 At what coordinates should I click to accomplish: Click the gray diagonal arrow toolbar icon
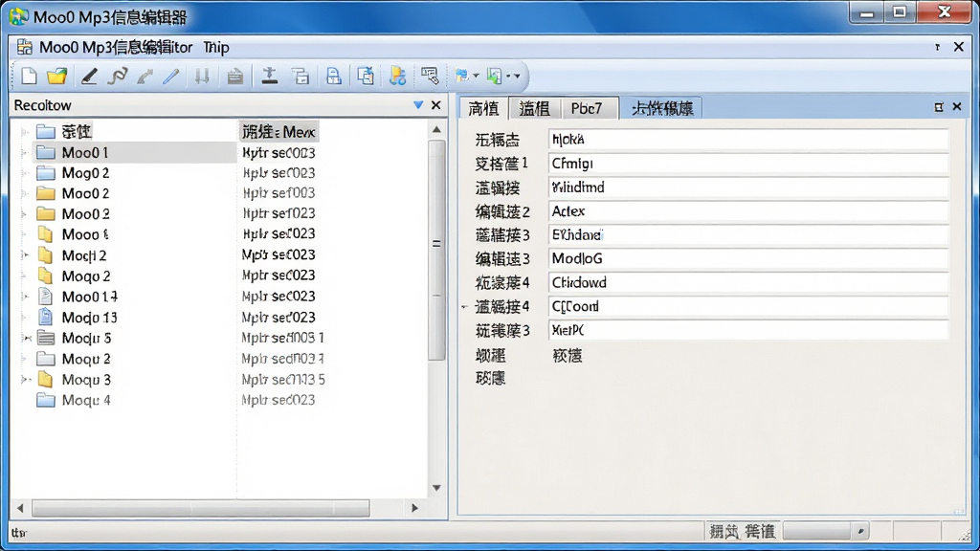145,77
